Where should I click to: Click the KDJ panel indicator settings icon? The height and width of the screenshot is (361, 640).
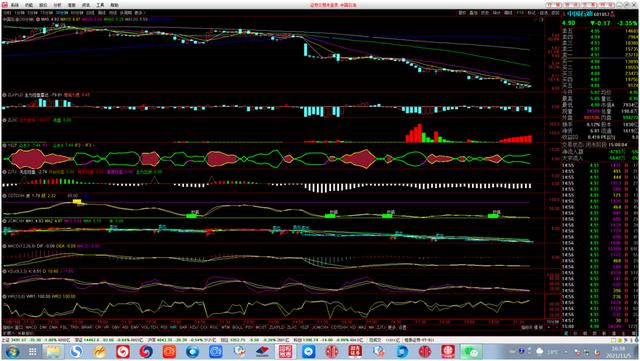click(4, 271)
